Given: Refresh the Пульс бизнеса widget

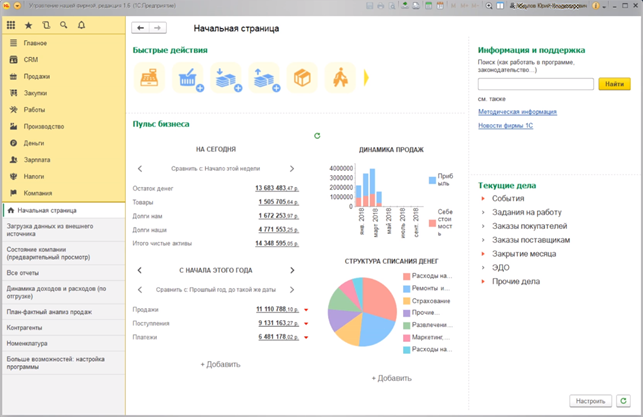Looking at the screenshot, I should coord(317,135).
